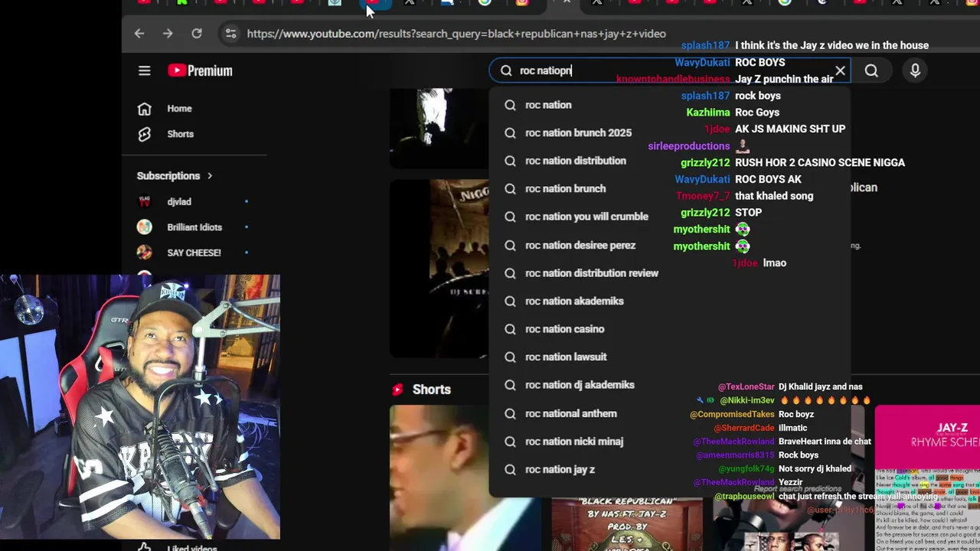Open the site information icon in the address bar
Viewport: 980px width, 551px height.
click(230, 34)
